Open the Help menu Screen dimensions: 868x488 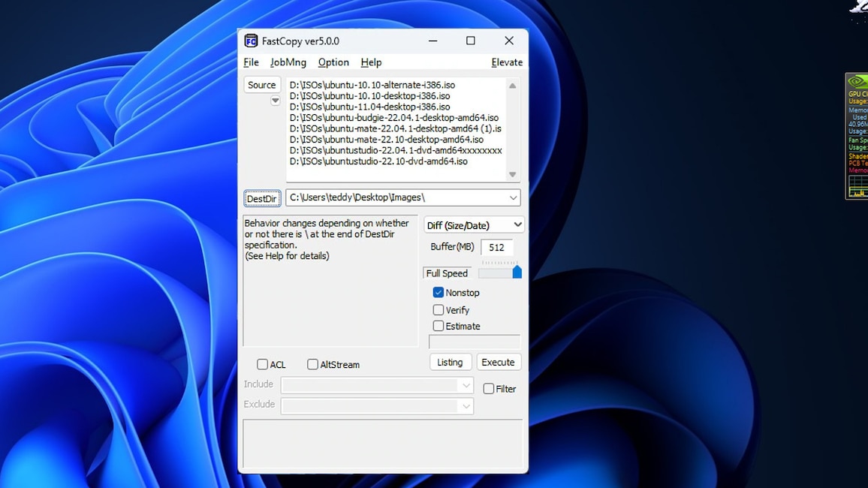point(371,62)
